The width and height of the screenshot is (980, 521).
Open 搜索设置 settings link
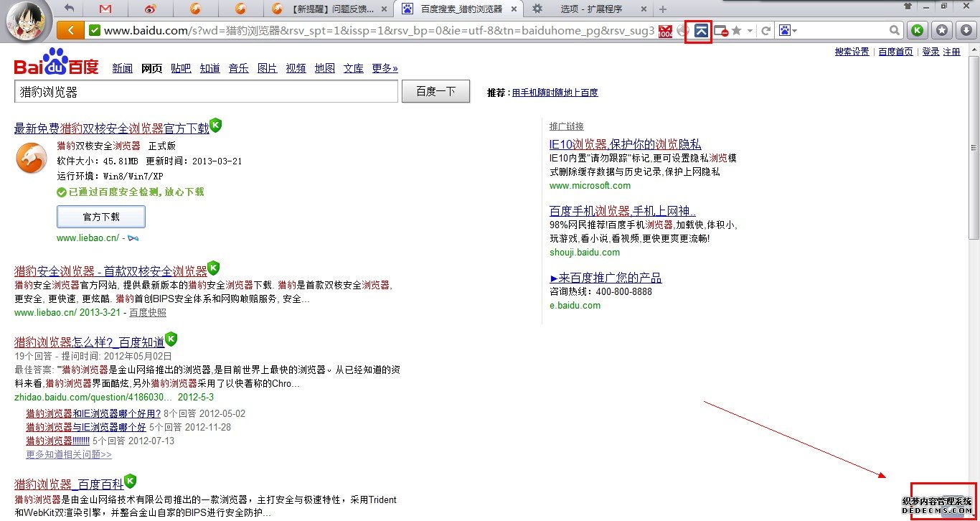click(852, 52)
